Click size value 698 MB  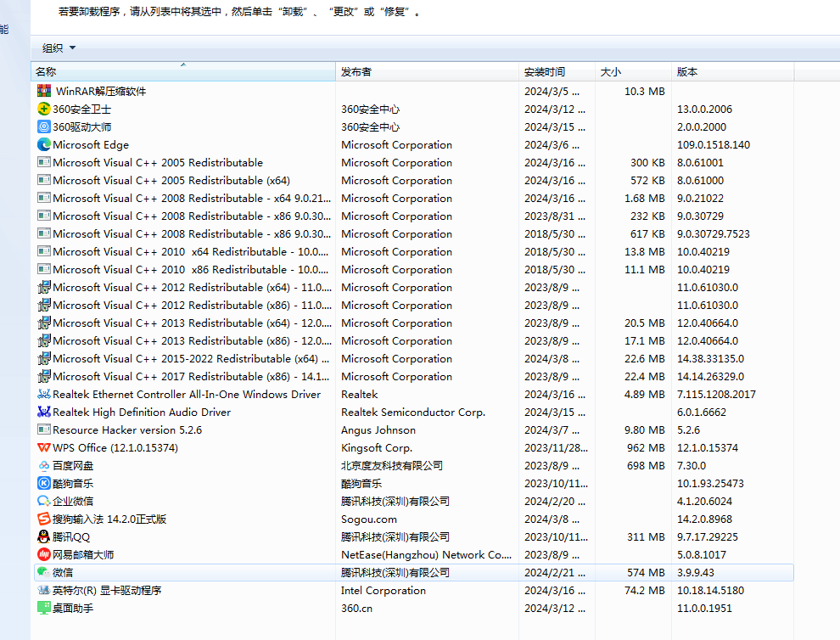pos(646,465)
